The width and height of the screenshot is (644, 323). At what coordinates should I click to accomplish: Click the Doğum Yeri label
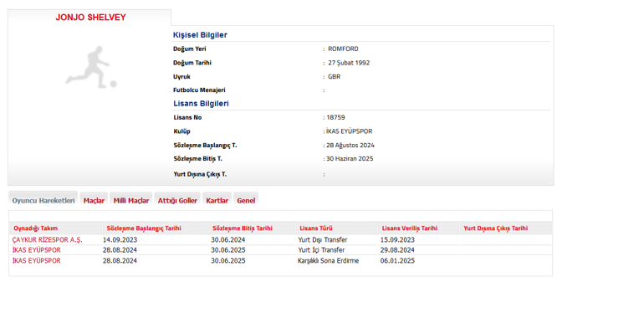189,49
